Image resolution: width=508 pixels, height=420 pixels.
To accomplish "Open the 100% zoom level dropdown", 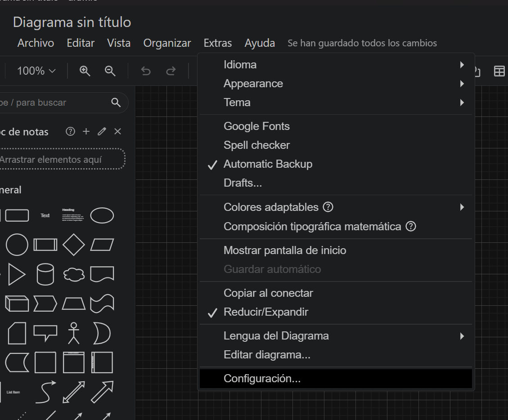I will point(36,71).
